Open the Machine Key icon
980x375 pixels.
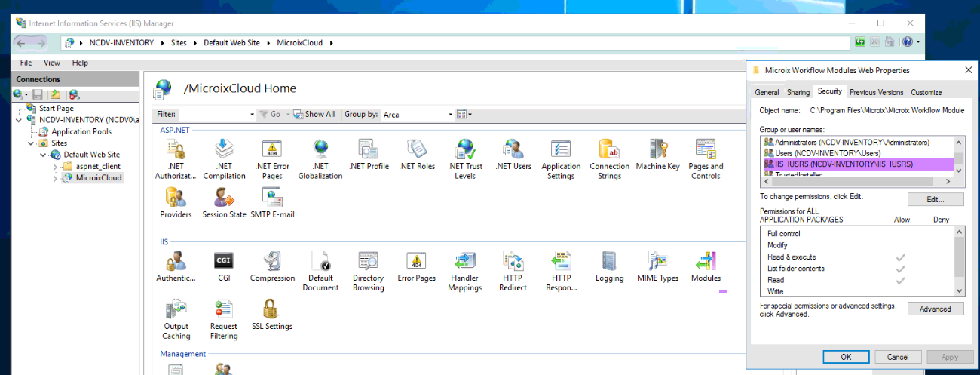pyautogui.click(x=657, y=149)
